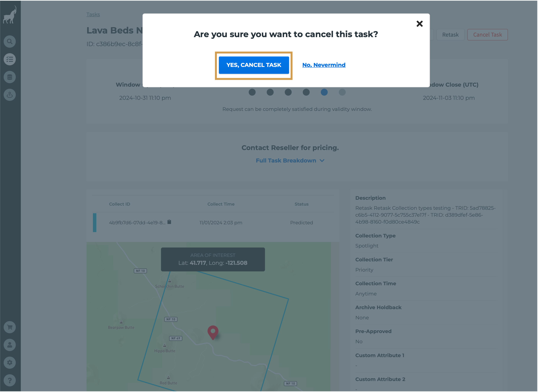Click the Anytime collection time value
Screen dimensions: 538x392
[x=366, y=294]
